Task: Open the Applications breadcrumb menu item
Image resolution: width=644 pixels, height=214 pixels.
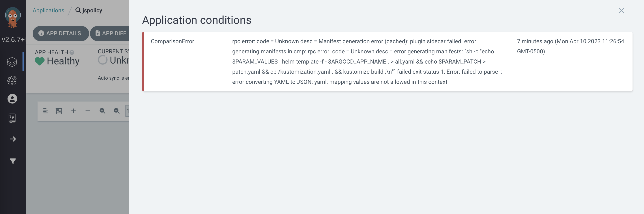Action: click(48, 10)
